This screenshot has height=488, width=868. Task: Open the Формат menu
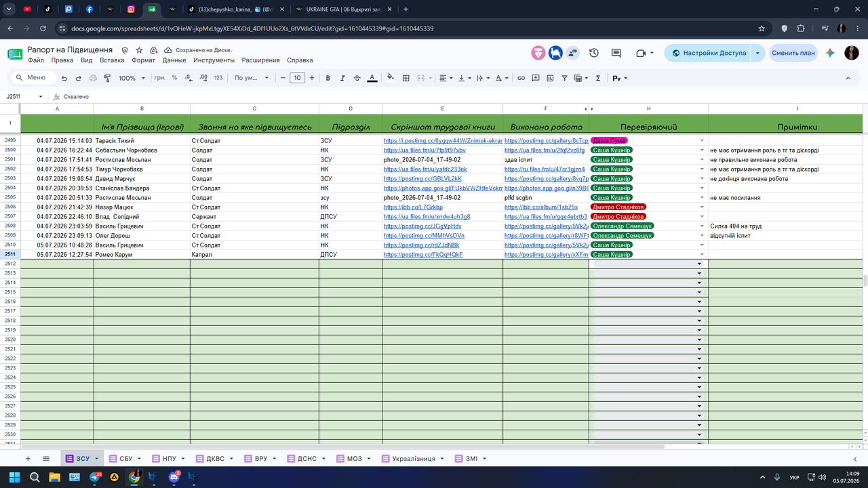pos(143,60)
